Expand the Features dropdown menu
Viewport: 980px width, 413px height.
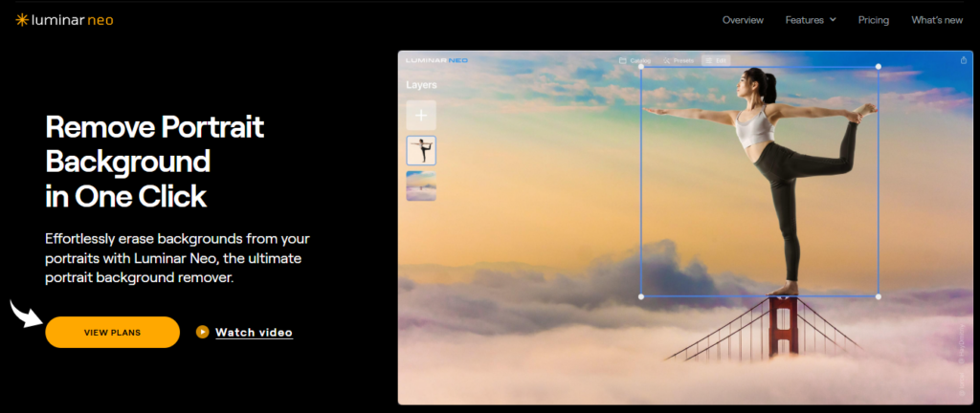tap(811, 20)
